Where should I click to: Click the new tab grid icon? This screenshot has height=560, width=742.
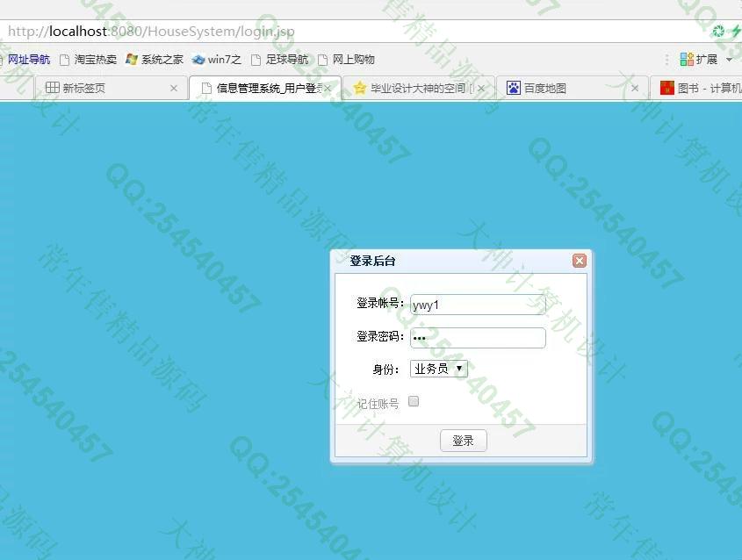click(52, 88)
